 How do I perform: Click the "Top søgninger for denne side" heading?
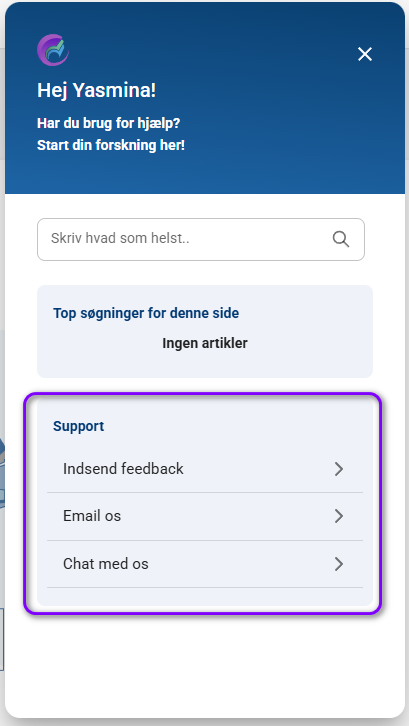(x=146, y=313)
